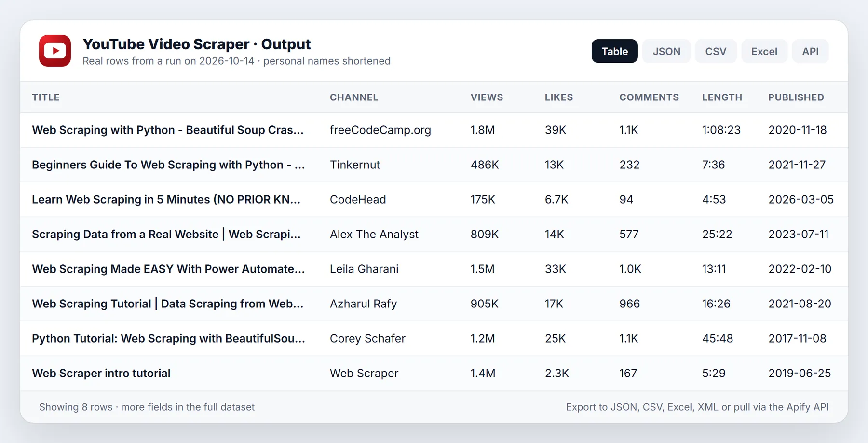
Task: Select the 2.3K likes value
Action: pyautogui.click(x=557, y=374)
